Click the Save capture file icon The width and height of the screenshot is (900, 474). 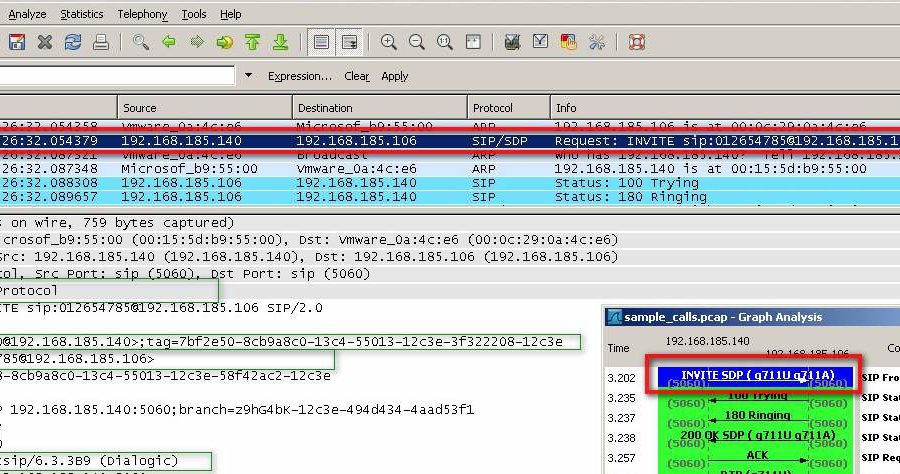17,42
